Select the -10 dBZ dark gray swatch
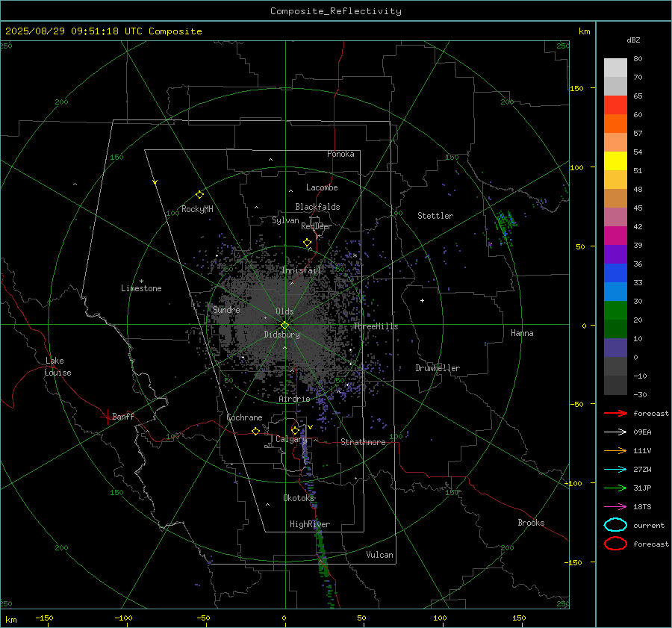The width and height of the screenshot is (672, 628). [615, 385]
